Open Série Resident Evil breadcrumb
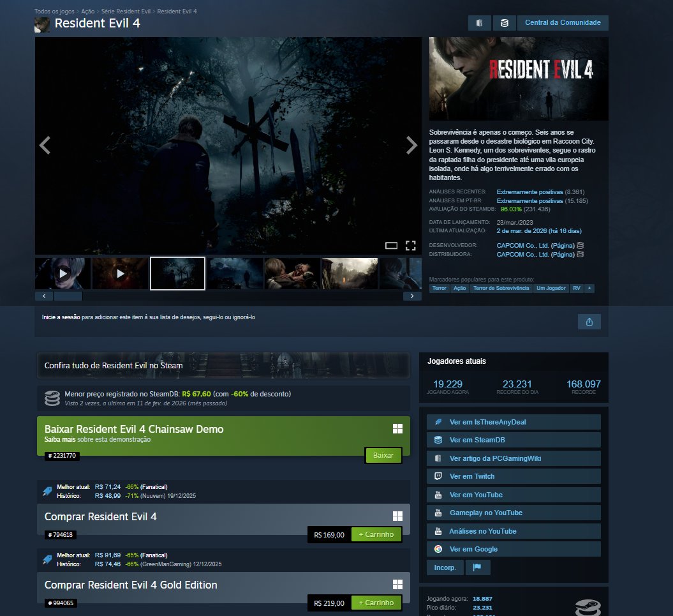 pos(126,11)
